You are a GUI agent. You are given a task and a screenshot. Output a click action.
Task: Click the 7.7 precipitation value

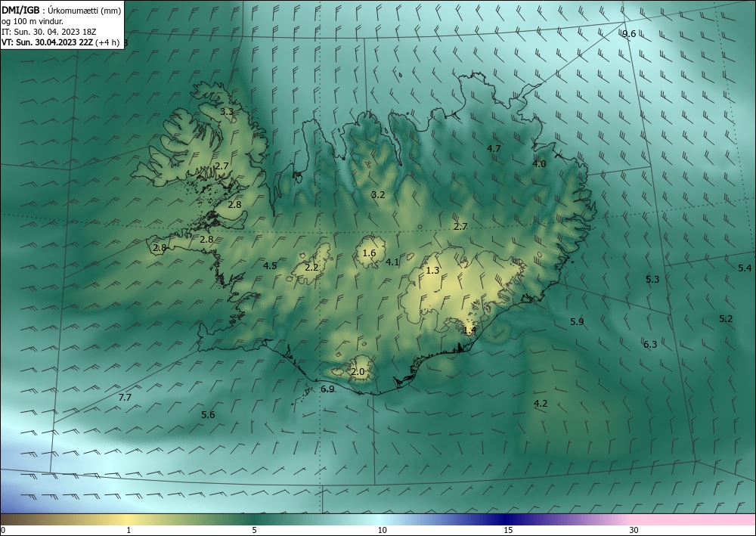click(x=125, y=398)
